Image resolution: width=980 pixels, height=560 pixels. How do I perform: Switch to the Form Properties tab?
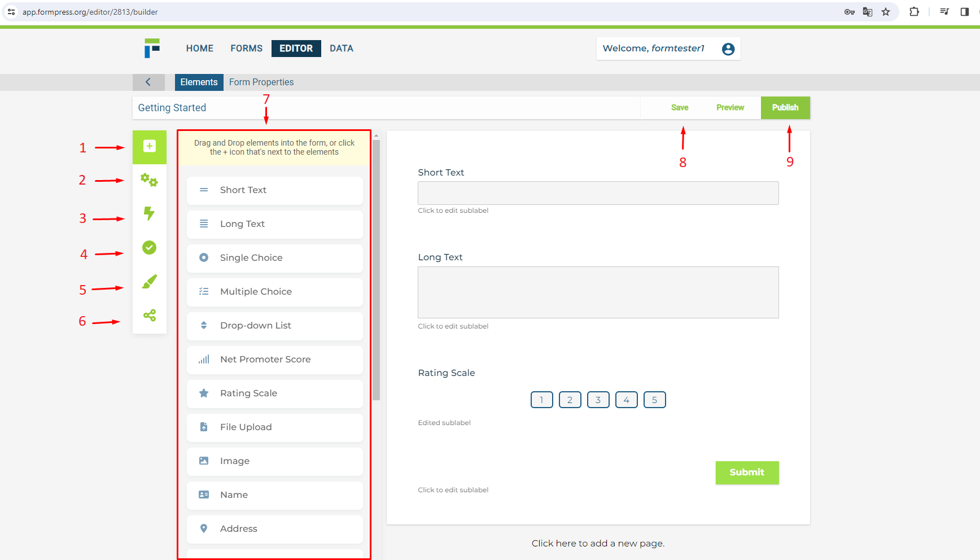click(261, 82)
